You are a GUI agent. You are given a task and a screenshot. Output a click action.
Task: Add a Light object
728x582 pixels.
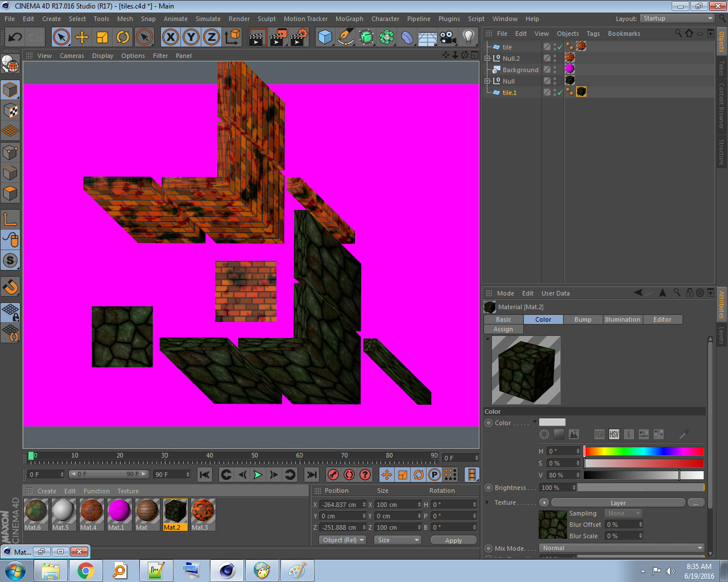[469, 38]
